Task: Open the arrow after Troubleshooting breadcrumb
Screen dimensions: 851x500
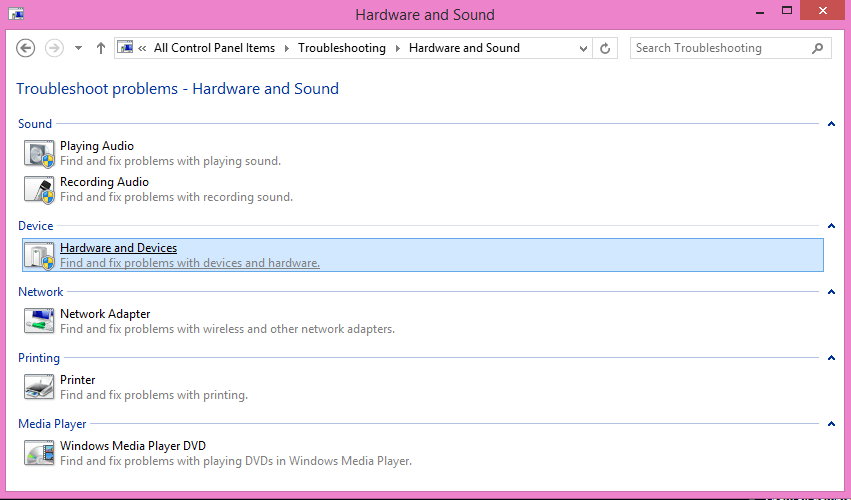Action: tap(397, 48)
